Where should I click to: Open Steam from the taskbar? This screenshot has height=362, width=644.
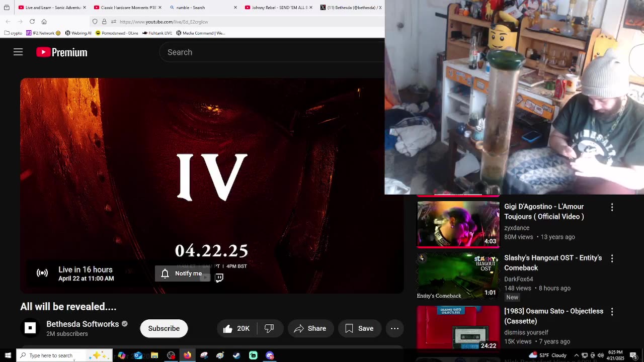point(236,355)
